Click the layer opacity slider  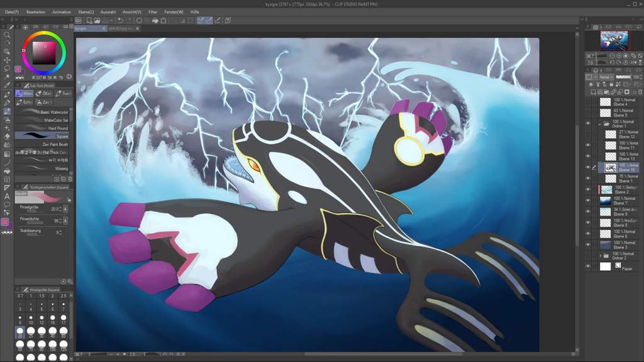(x=623, y=77)
